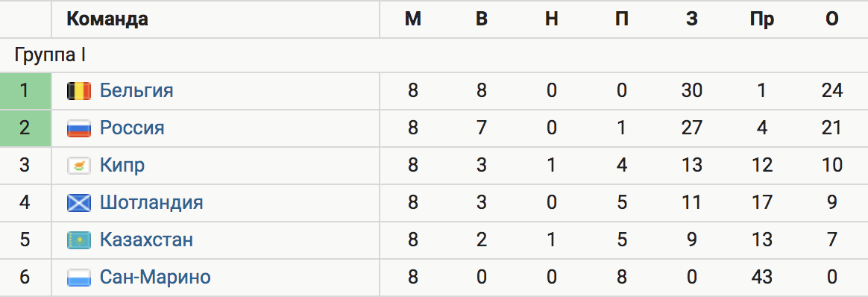Click the Scotland flag icon

pyautogui.click(x=78, y=203)
